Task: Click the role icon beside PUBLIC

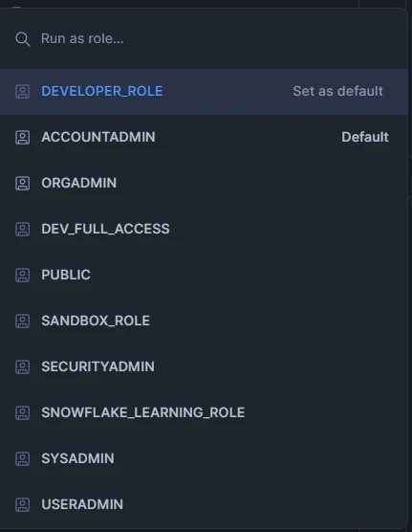Action: (22, 276)
